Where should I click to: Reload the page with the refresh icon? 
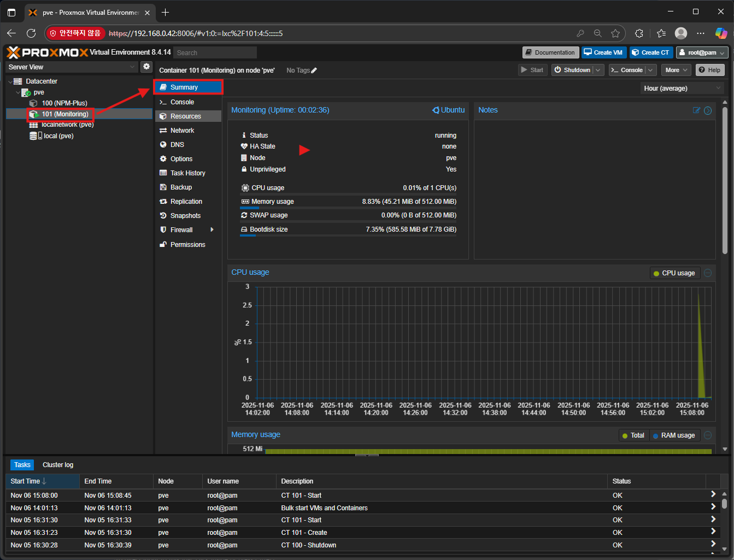click(x=31, y=33)
